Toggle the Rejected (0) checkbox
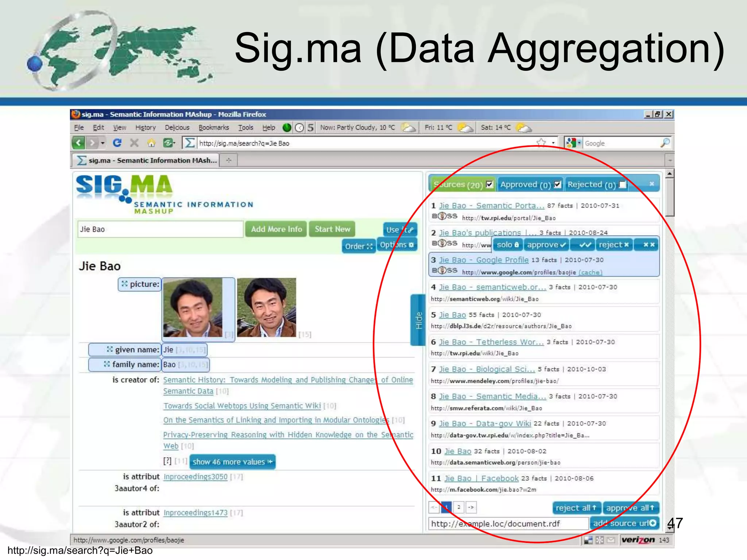The image size is (747, 560). click(x=623, y=184)
